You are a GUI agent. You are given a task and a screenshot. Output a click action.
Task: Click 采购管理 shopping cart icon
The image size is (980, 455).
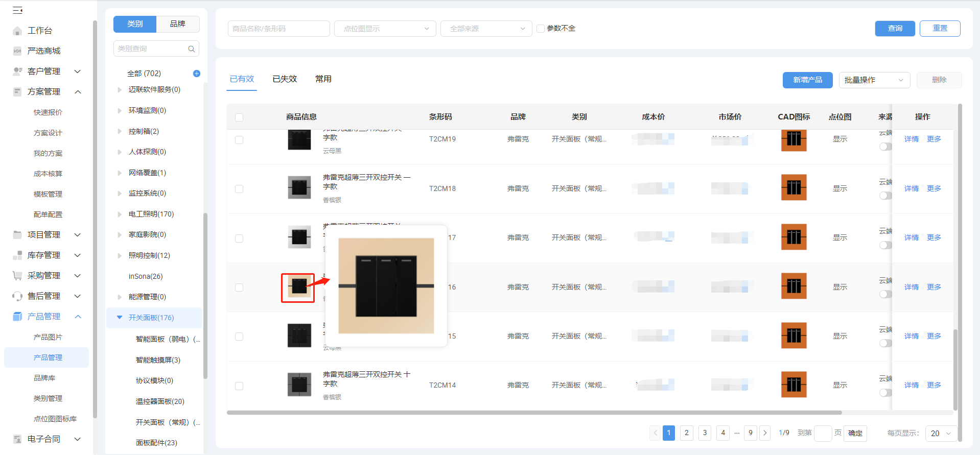(x=17, y=276)
